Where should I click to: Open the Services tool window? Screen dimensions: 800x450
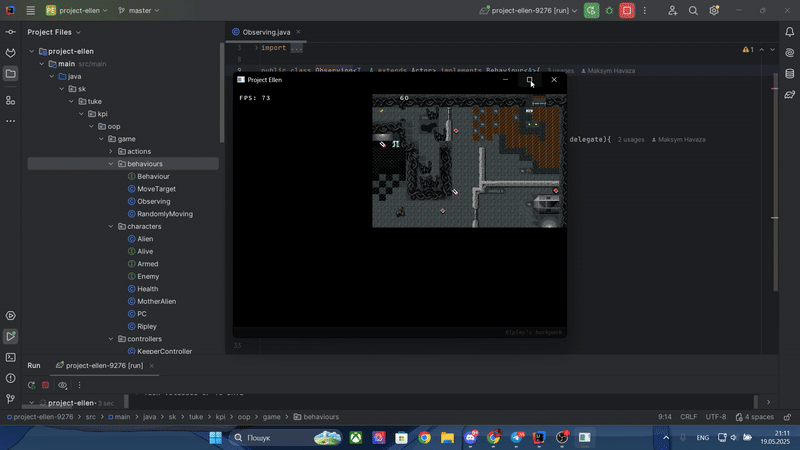(10, 316)
